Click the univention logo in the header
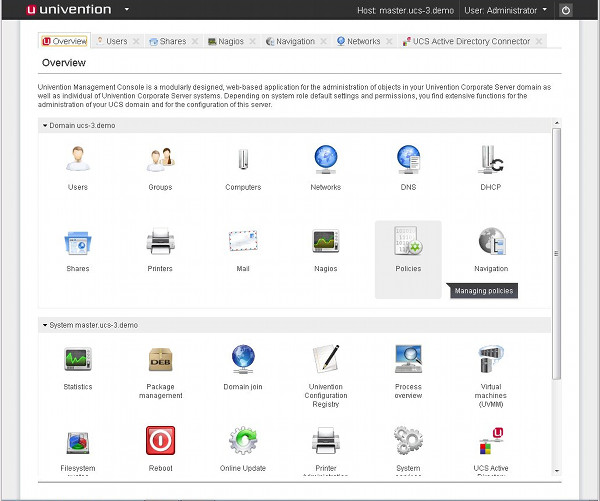The height and width of the screenshot is (501, 600). pos(69,10)
